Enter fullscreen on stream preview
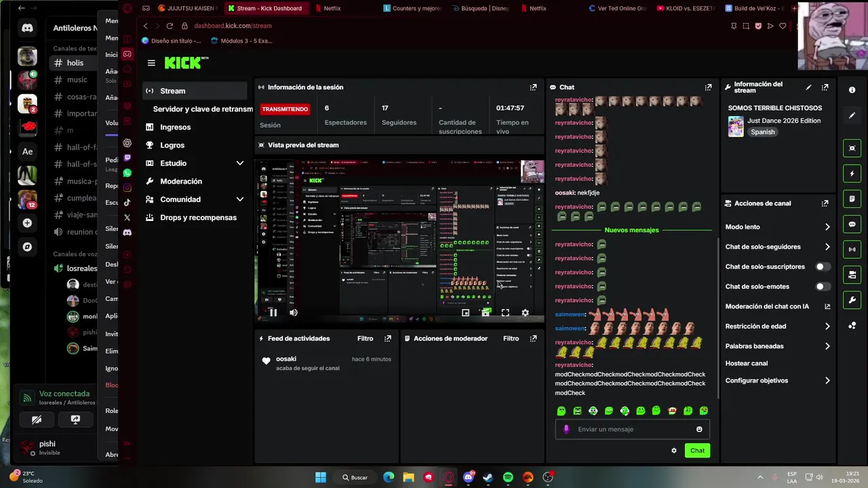This screenshot has height=488, width=868. (x=505, y=312)
